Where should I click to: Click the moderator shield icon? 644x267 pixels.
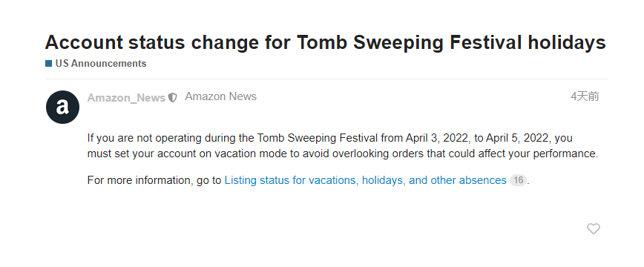172,98
